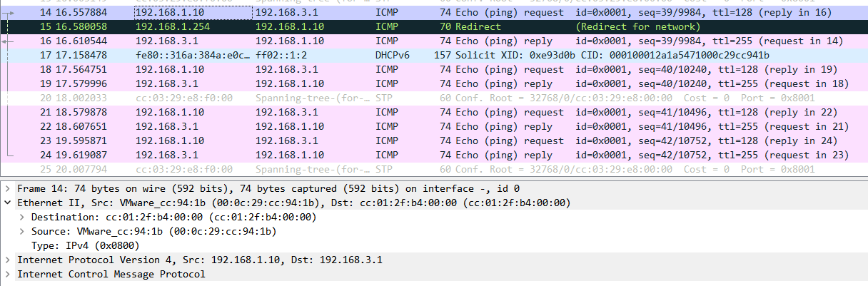Select packet 16 echo reply row
Viewport: 868px width, 286px height.
428,41
